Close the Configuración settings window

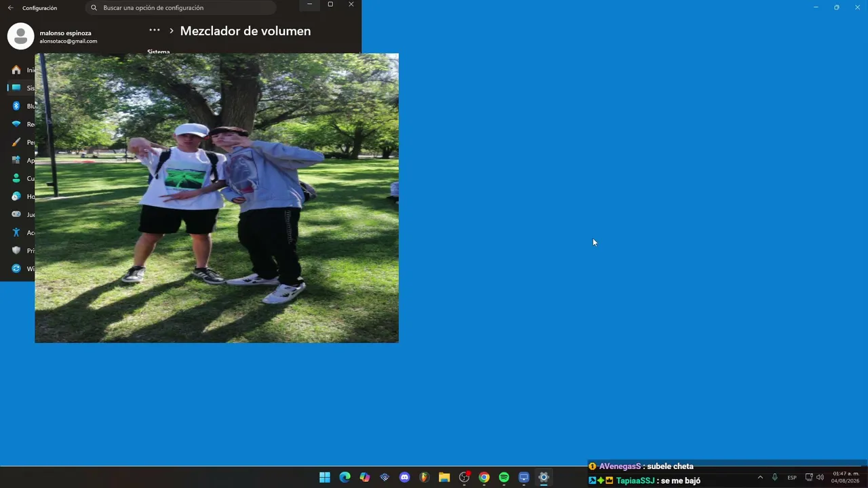(x=351, y=4)
